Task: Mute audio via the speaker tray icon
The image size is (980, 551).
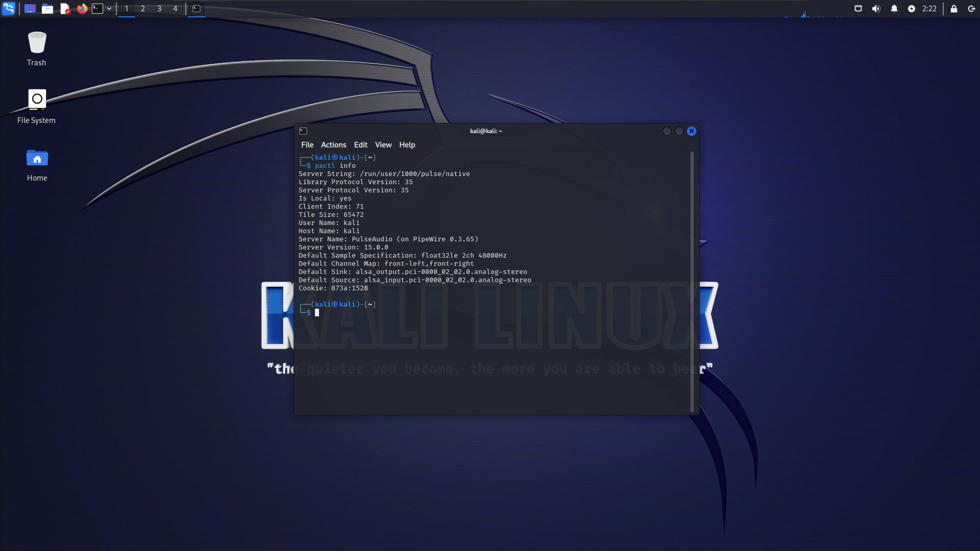Action: coord(876,8)
